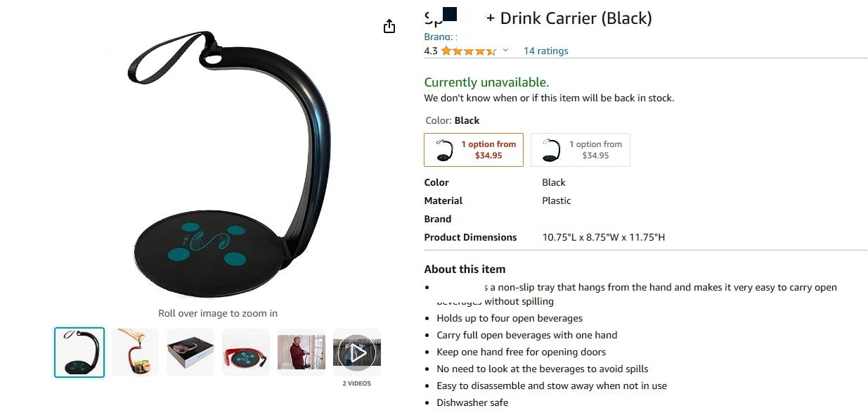Viewport: 868px width, 413px height.
Task: View the red carrier top-view thumbnail
Action: [246, 352]
